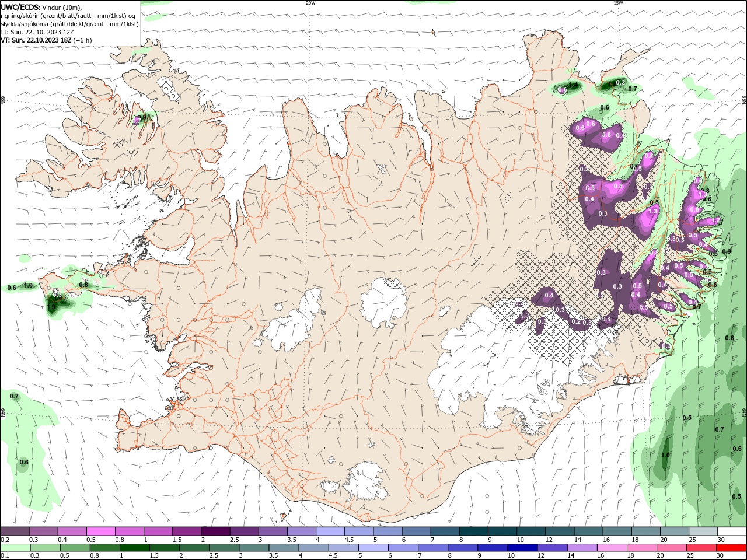Image resolution: width=747 pixels, height=560 pixels.
Task: Select the rain-scale swatch labeled 4
Action: 313,548
